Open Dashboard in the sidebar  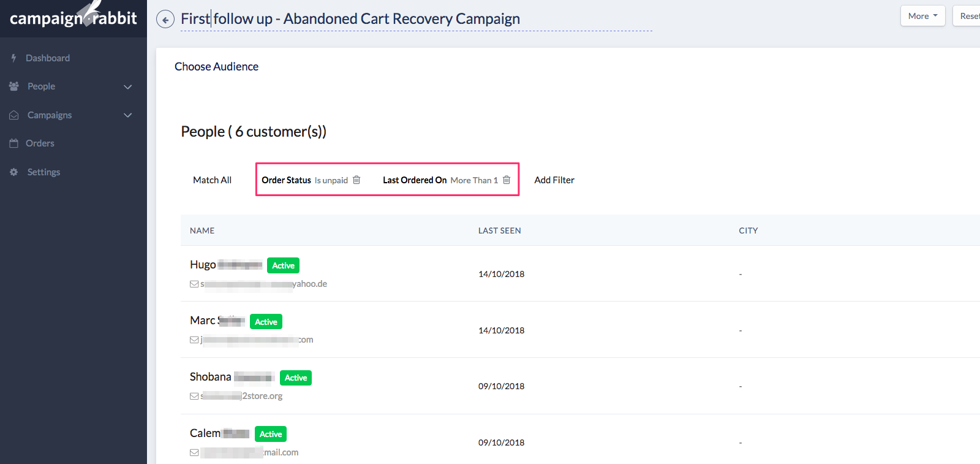(48, 58)
